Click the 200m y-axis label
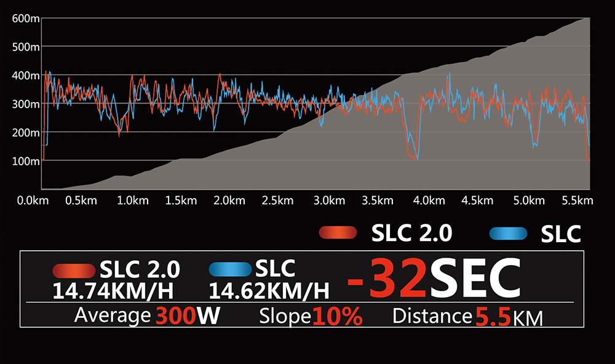The image size is (615, 364). click(x=26, y=133)
